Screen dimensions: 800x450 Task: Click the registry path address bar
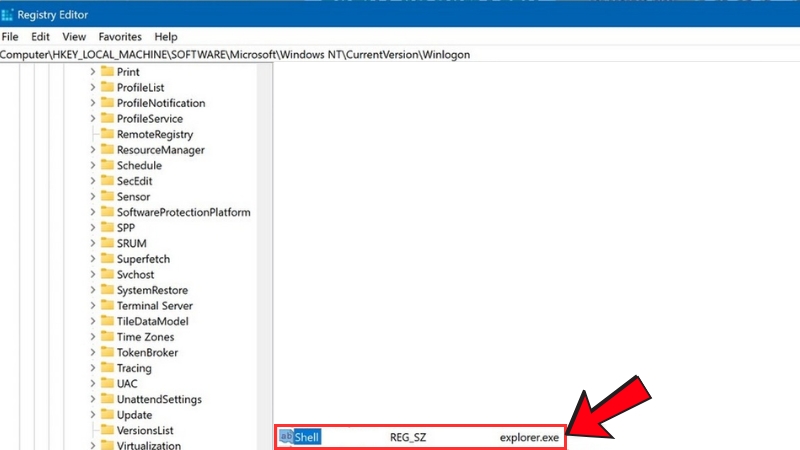tap(400, 55)
